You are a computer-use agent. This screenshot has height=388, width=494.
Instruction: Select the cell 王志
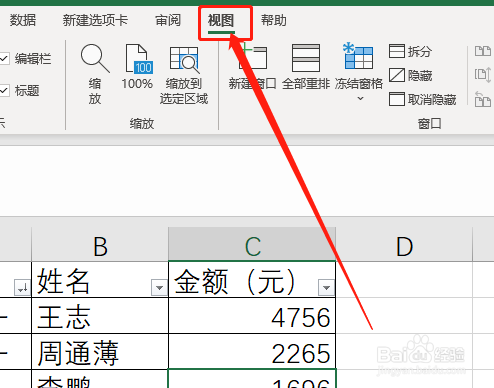coord(100,315)
